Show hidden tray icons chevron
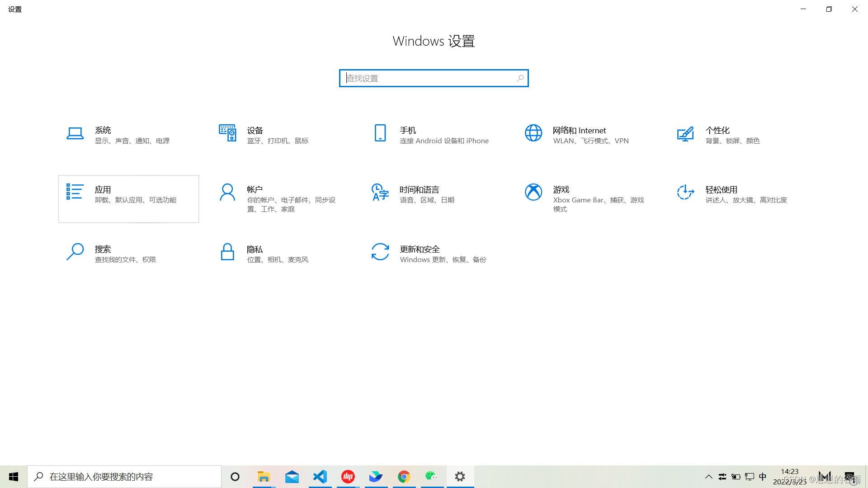Screen dimensions: 868x488 point(708,477)
